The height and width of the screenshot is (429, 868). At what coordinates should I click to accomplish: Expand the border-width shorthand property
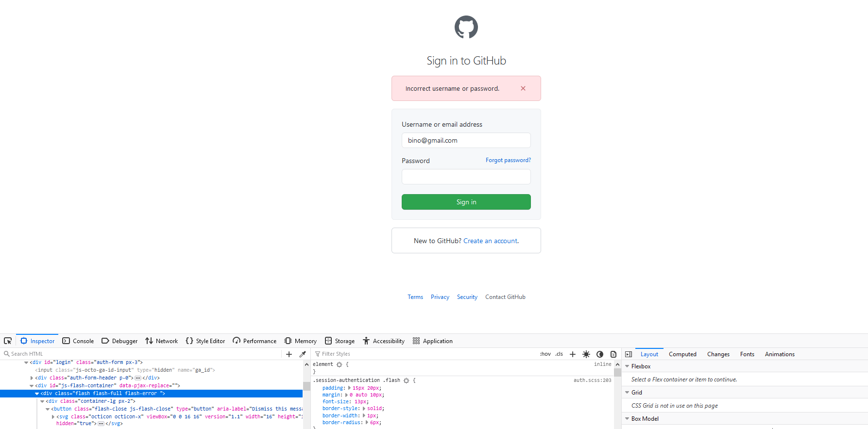click(364, 415)
